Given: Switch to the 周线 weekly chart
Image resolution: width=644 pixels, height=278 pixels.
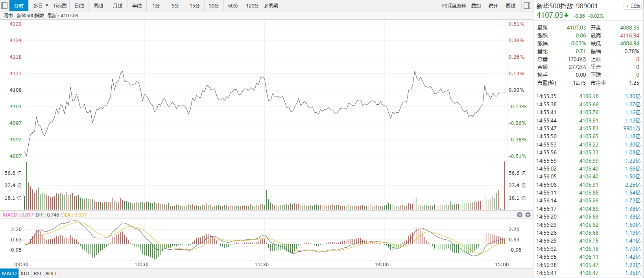Looking at the screenshot, I should (98, 6).
